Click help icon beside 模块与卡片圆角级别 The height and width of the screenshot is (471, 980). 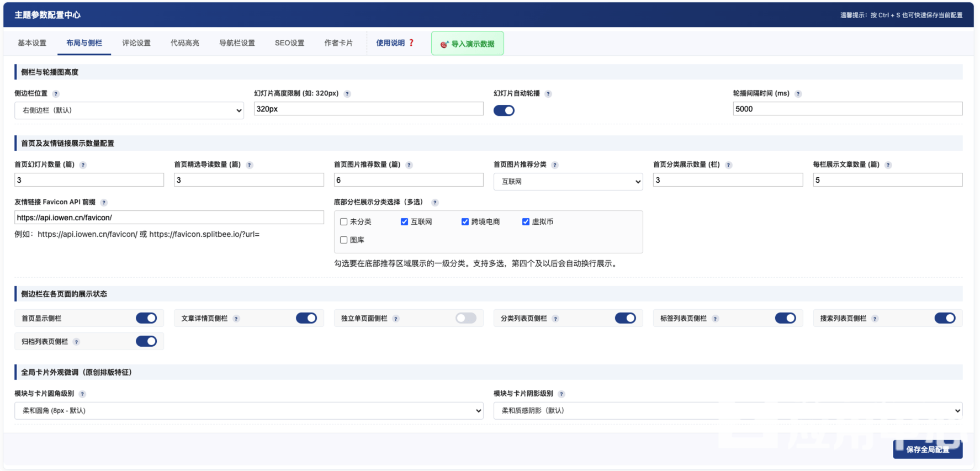[x=82, y=394]
